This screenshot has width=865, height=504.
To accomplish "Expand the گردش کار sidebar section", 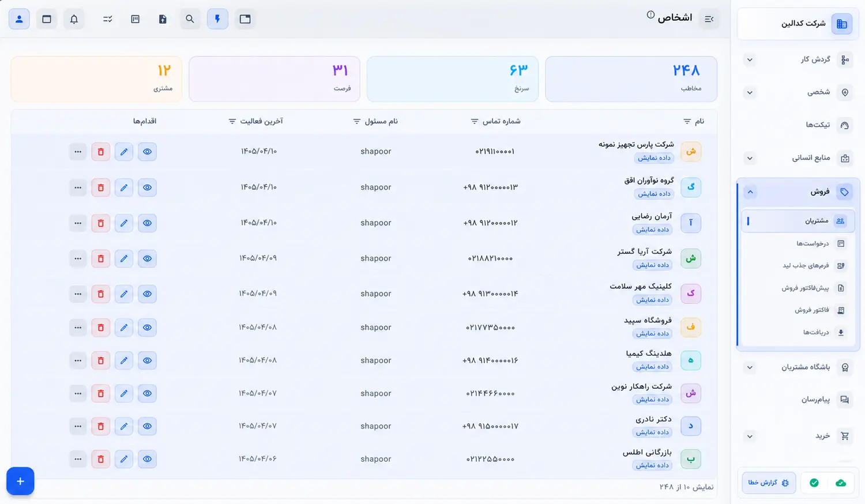I will point(750,59).
